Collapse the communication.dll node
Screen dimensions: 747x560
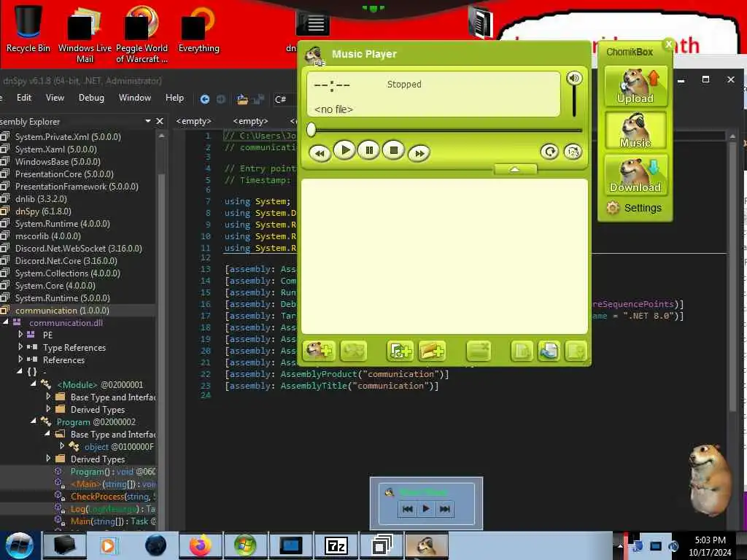click(6, 322)
